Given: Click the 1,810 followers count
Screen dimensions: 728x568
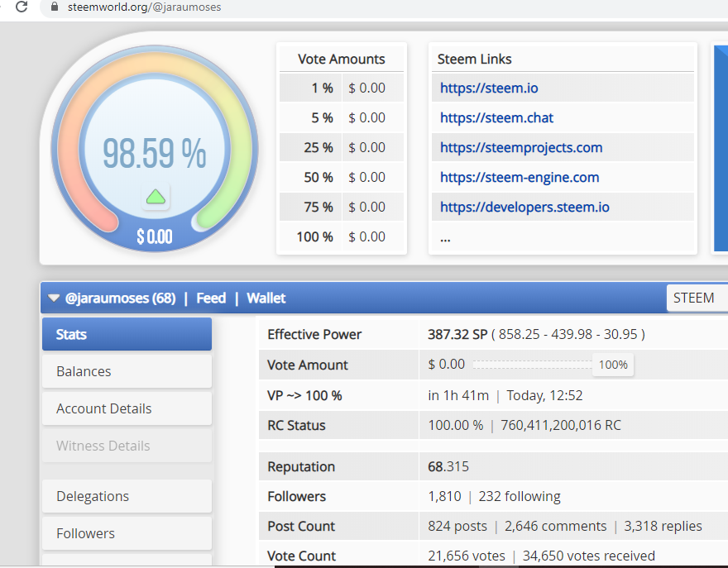Looking at the screenshot, I should 444,496.
